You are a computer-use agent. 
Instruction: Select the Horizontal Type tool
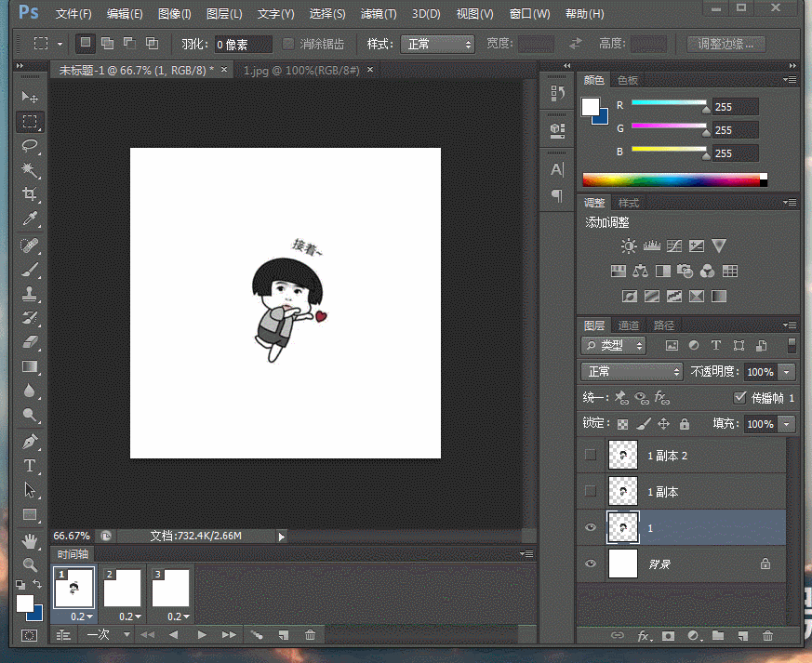30,465
